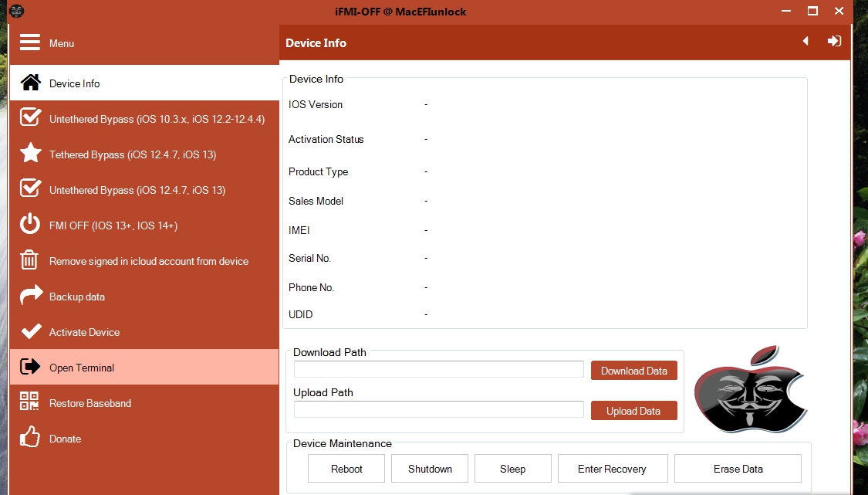The height and width of the screenshot is (495, 868).
Task: Focus the Download Path input field
Action: (x=438, y=369)
